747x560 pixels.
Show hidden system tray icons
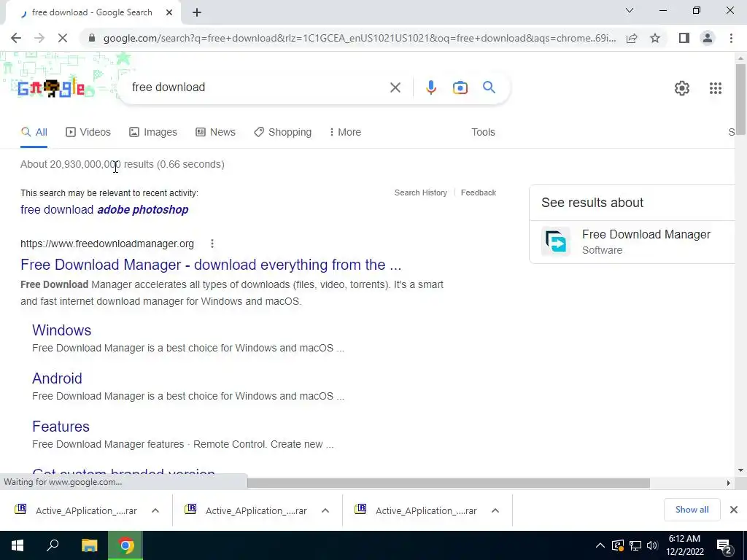(600, 545)
